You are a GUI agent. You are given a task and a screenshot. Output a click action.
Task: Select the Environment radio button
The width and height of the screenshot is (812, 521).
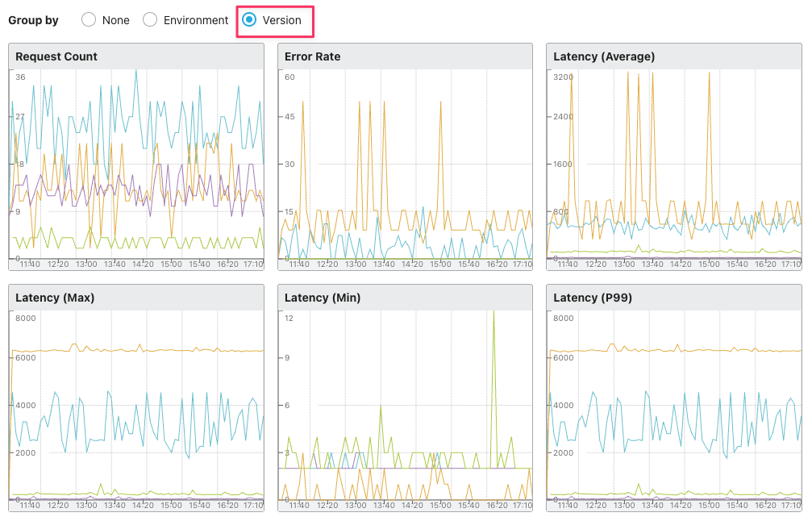pos(150,19)
